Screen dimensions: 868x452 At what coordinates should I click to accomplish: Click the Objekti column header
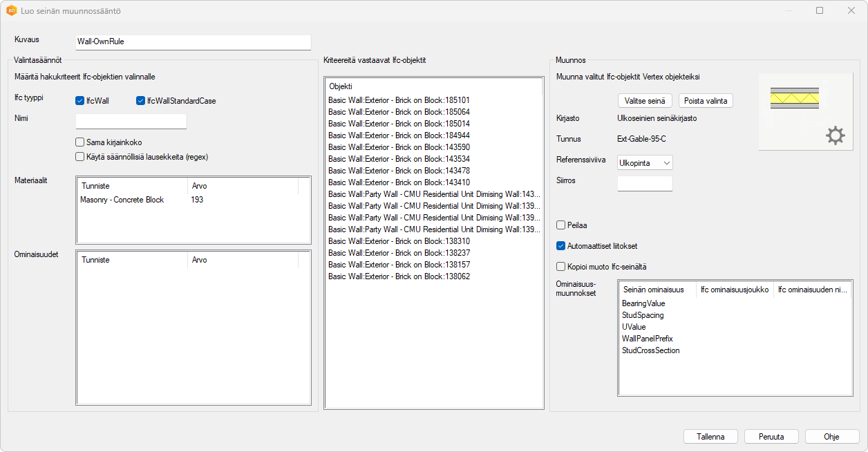433,86
